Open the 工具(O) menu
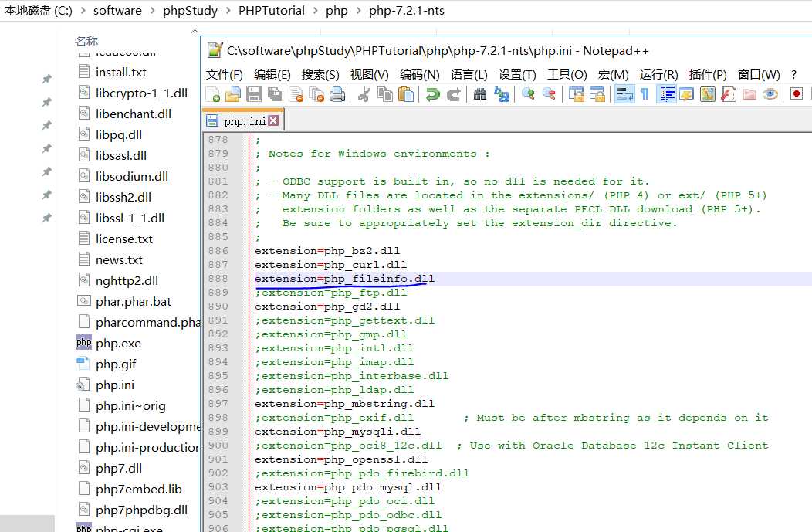 click(567, 75)
